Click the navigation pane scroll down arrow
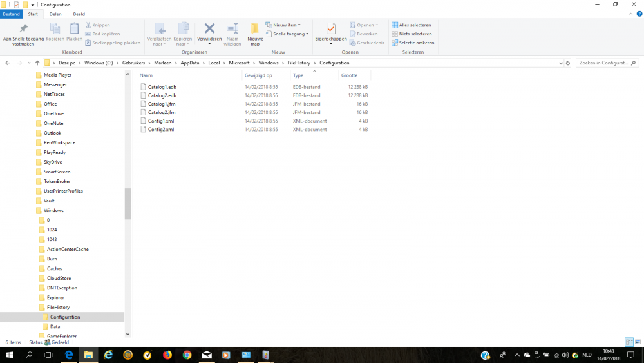 click(x=128, y=335)
